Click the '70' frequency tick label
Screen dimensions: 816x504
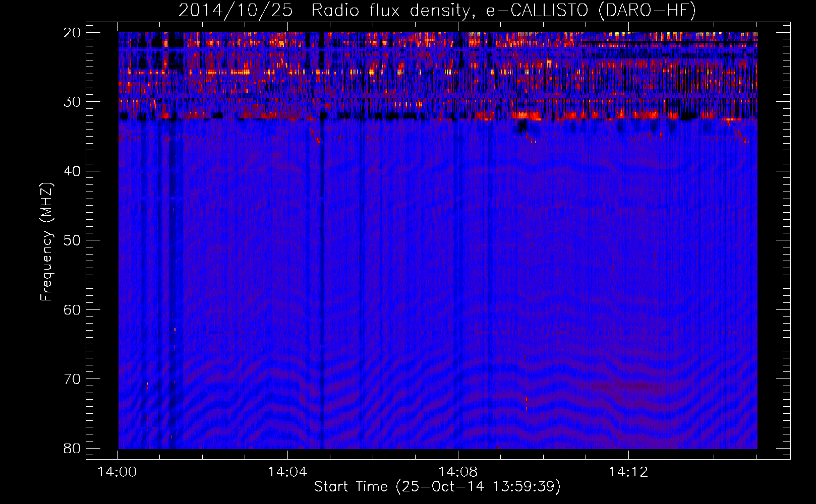point(72,379)
